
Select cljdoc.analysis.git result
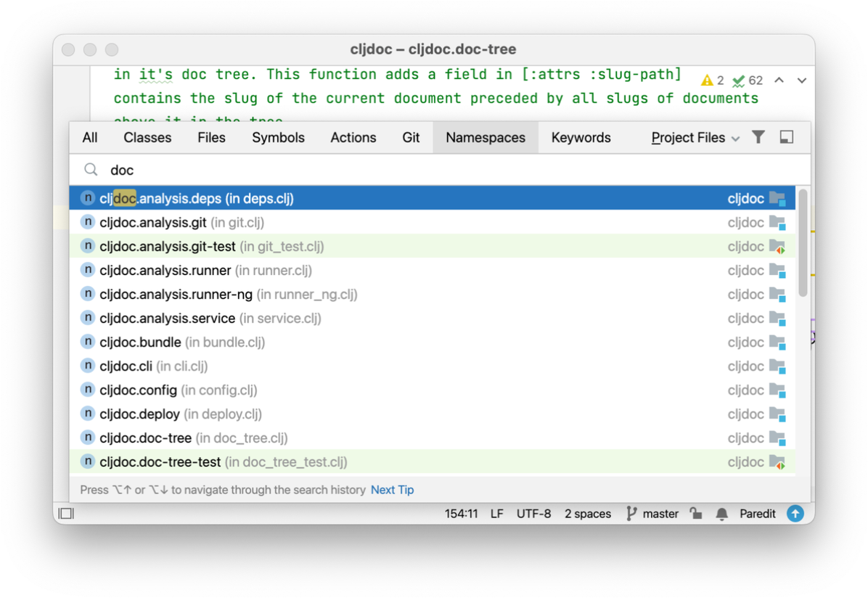[433, 222]
